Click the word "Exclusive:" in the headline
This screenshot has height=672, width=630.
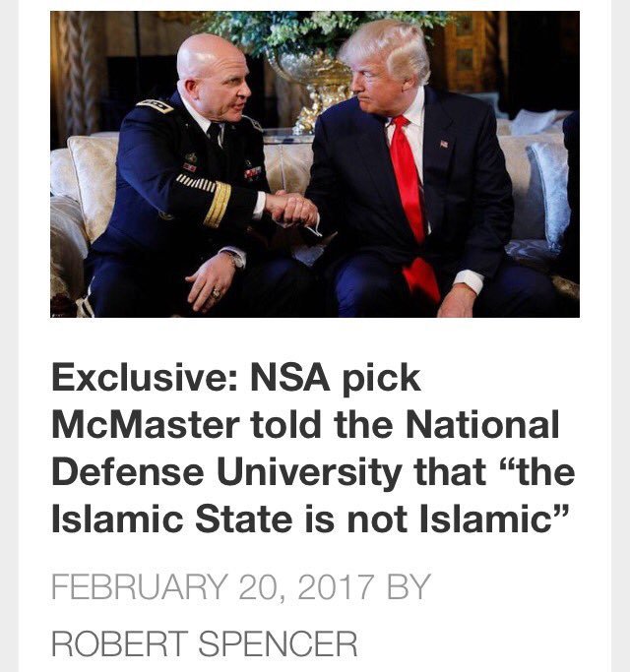tap(145, 378)
